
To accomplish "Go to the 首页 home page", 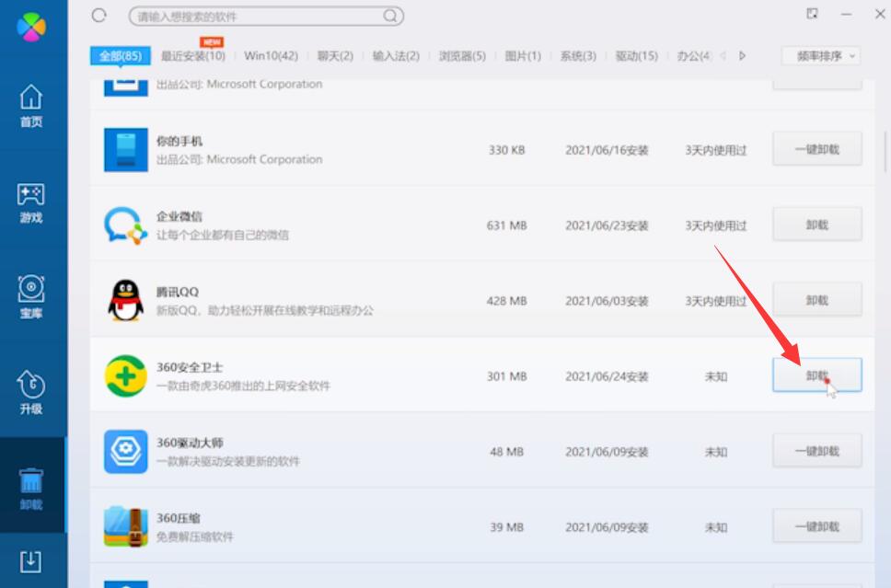I will pos(31,106).
